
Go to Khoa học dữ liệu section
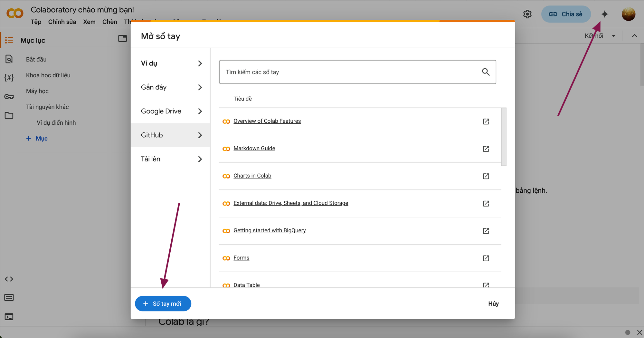tap(48, 75)
